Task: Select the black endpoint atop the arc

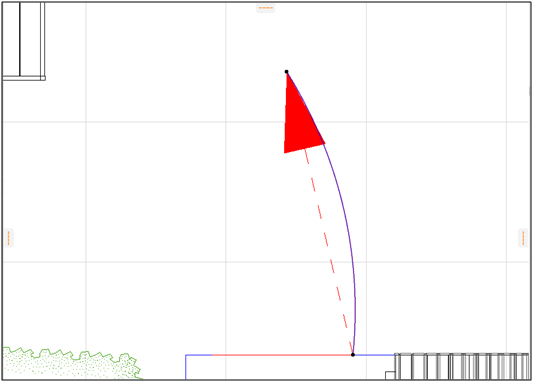Action: coord(286,72)
